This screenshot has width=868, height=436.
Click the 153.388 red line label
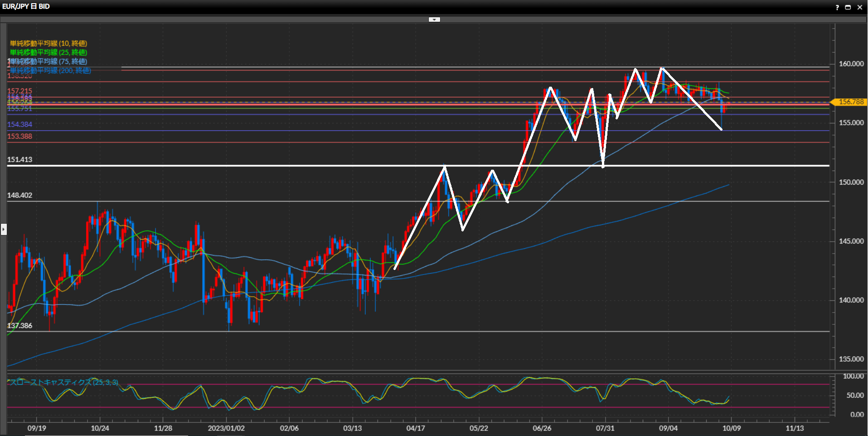[x=19, y=137]
